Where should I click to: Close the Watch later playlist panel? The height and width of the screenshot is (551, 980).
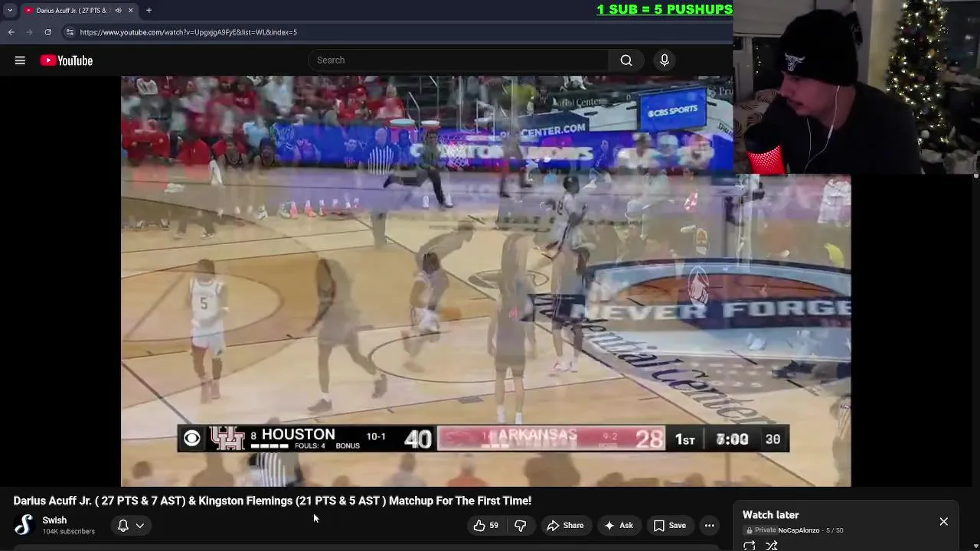click(x=944, y=522)
